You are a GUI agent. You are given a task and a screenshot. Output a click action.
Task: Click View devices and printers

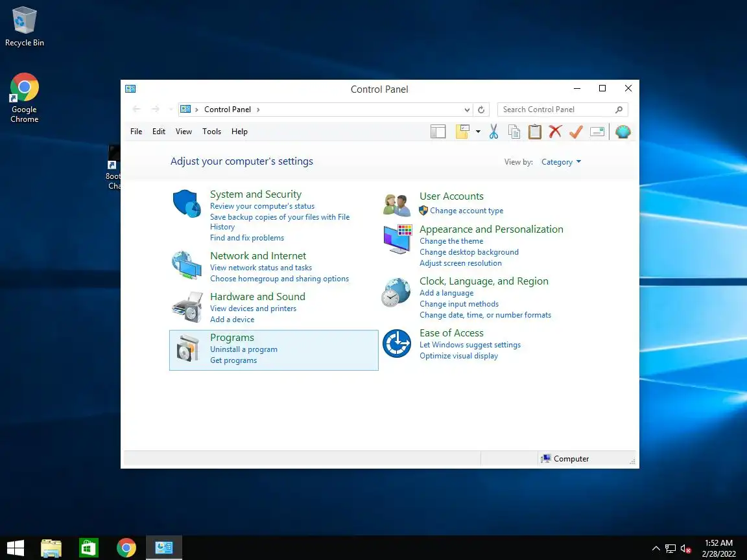tap(254, 309)
